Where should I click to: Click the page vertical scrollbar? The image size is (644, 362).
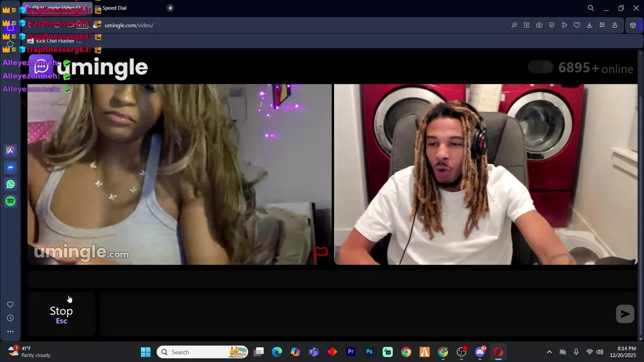tap(640, 196)
